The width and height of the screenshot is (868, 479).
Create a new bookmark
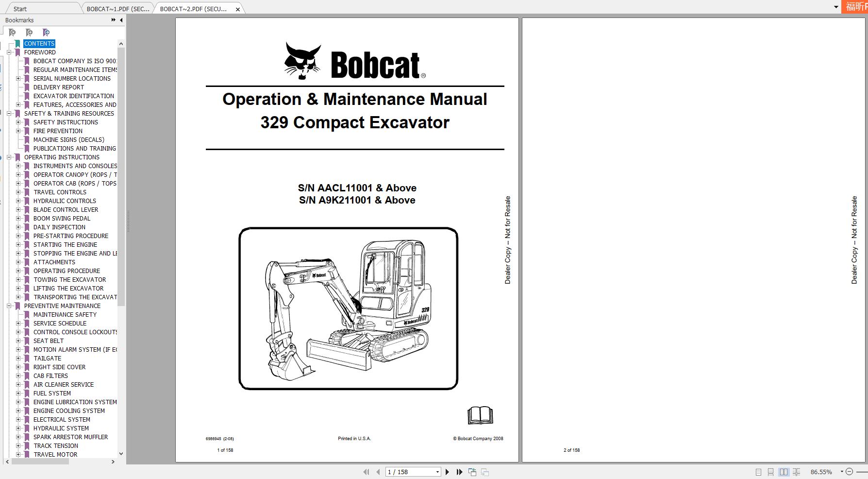[x=29, y=32]
